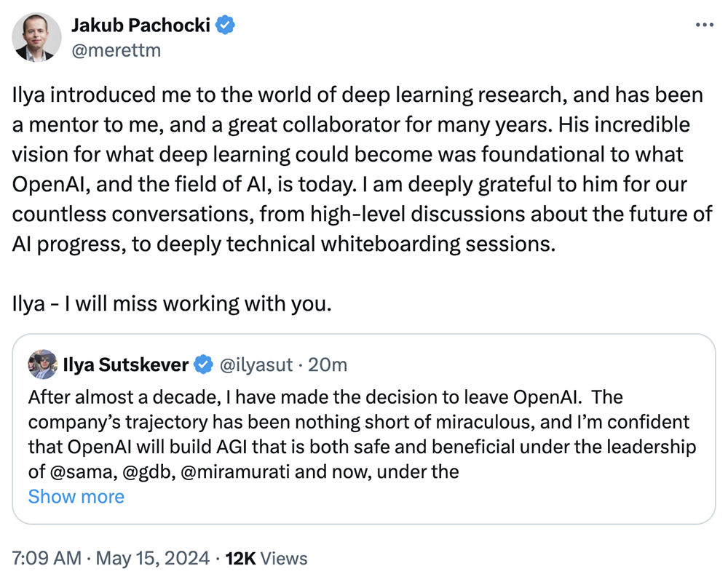Open Ilya Sutskever's profile via name
This screenshot has width=728, height=582.
129,364
